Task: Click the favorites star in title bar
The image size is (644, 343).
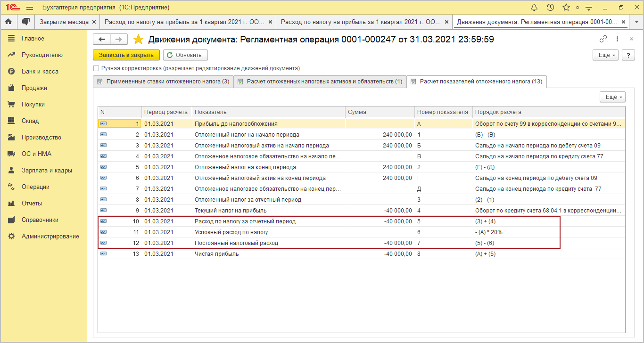Action: click(x=566, y=8)
